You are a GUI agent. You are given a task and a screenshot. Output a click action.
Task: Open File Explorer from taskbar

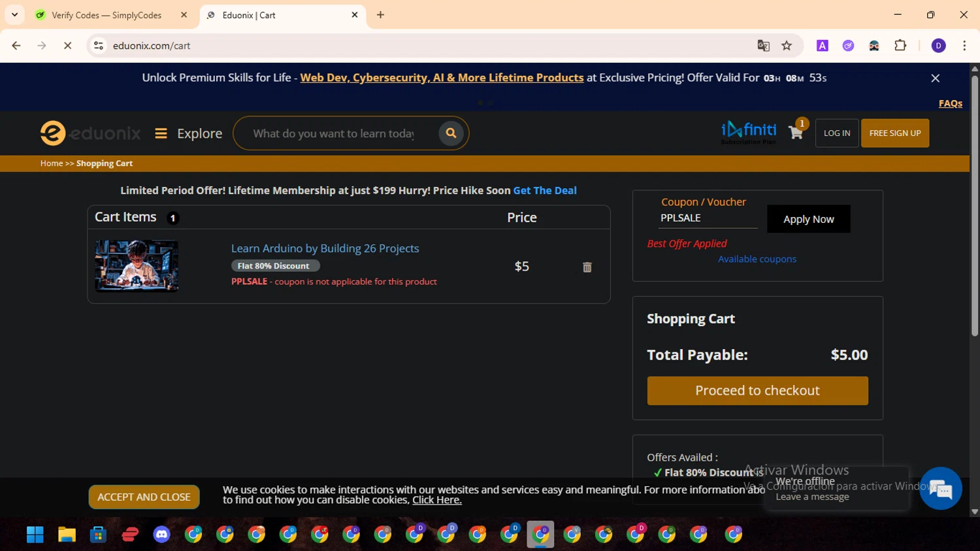[x=67, y=535]
